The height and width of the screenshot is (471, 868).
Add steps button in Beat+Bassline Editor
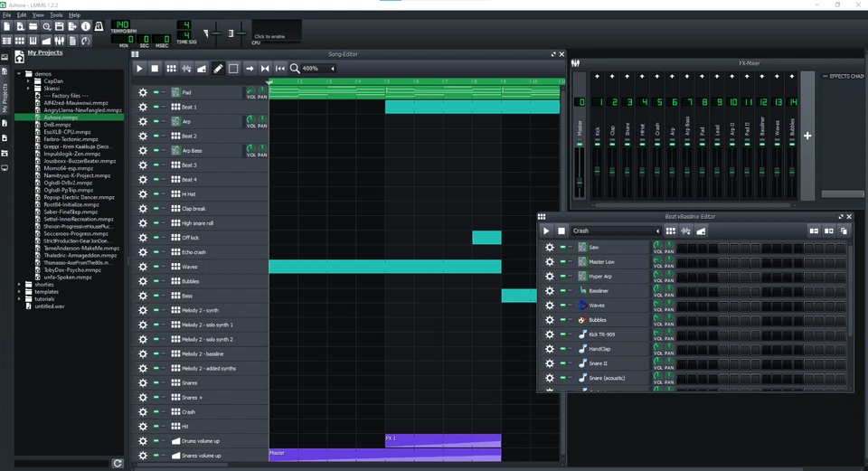(x=829, y=231)
